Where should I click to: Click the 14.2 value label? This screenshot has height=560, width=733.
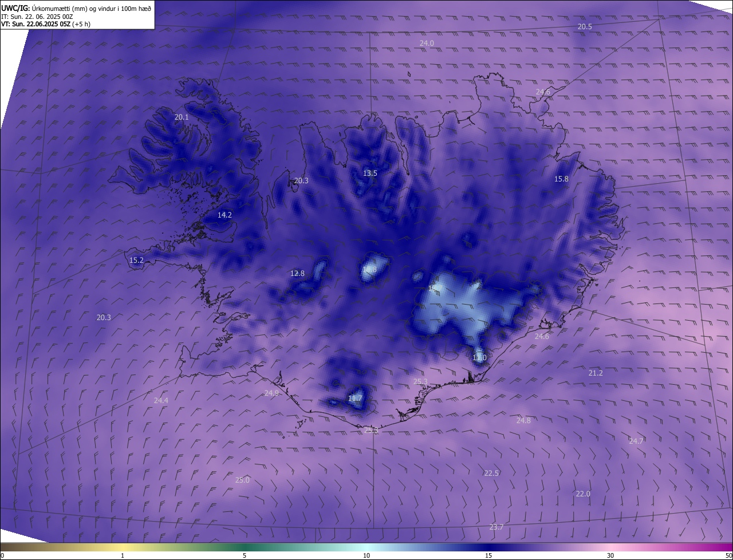pos(224,215)
